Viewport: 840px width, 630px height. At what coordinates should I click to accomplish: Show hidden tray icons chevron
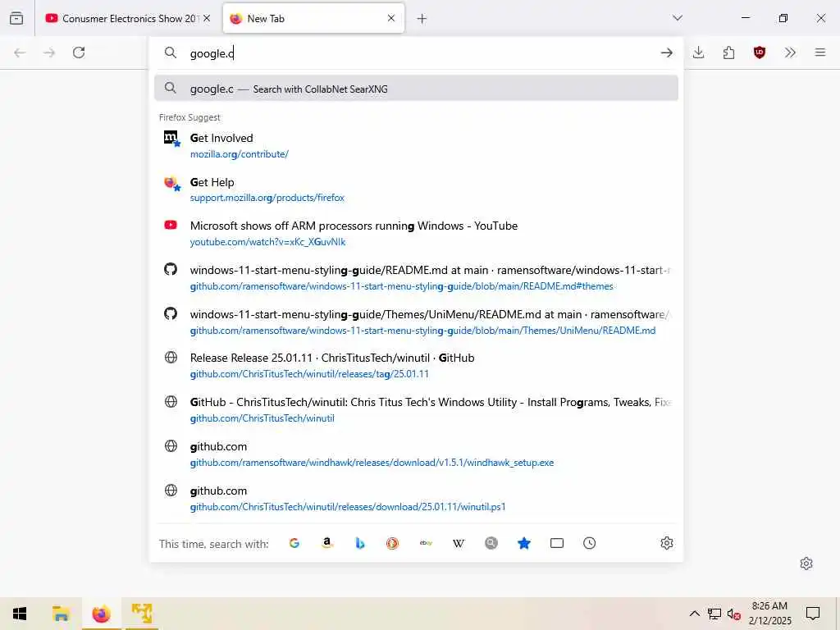tap(694, 614)
